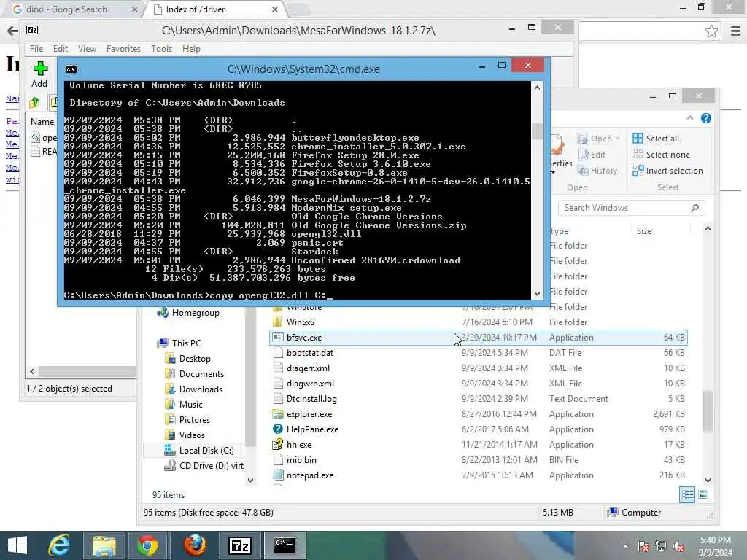Image resolution: width=747 pixels, height=560 pixels.
Task: Click the network tray icon
Action: point(661,545)
